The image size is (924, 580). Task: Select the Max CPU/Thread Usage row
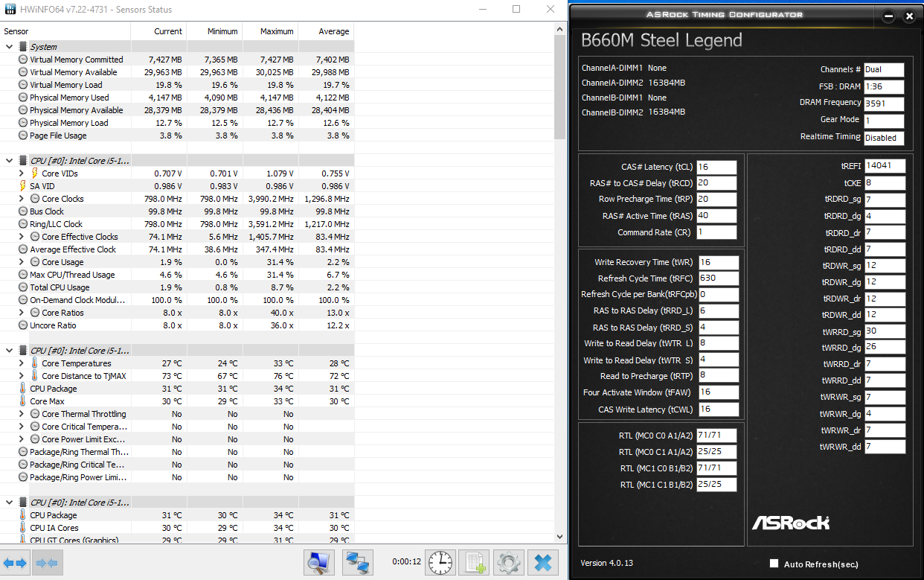(177, 275)
